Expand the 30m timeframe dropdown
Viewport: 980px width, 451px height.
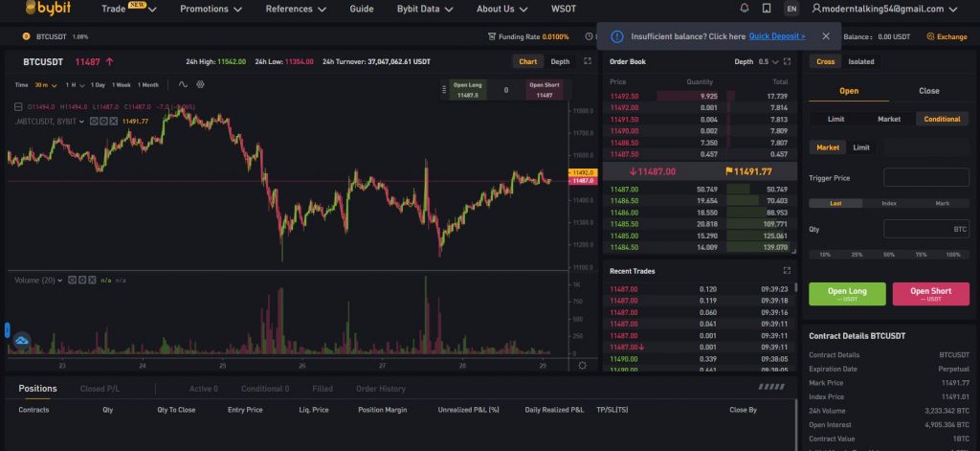pos(44,85)
